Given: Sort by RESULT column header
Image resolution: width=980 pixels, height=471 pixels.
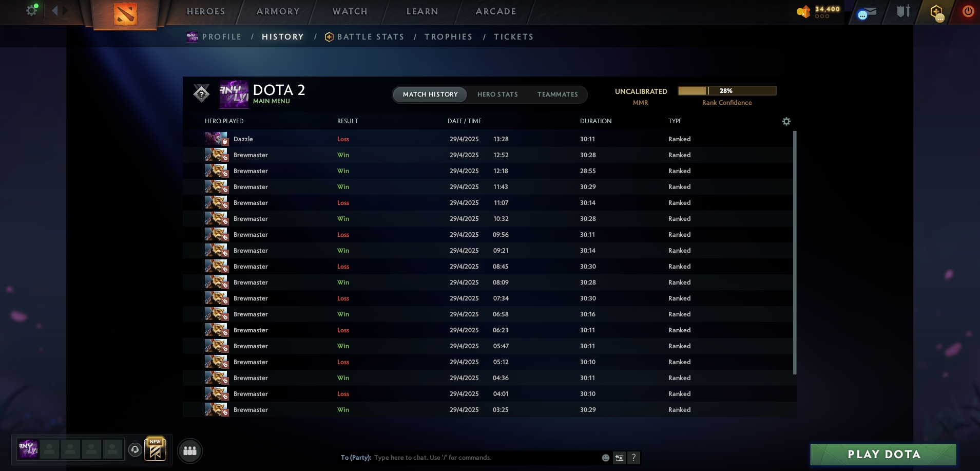Looking at the screenshot, I should pos(348,121).
